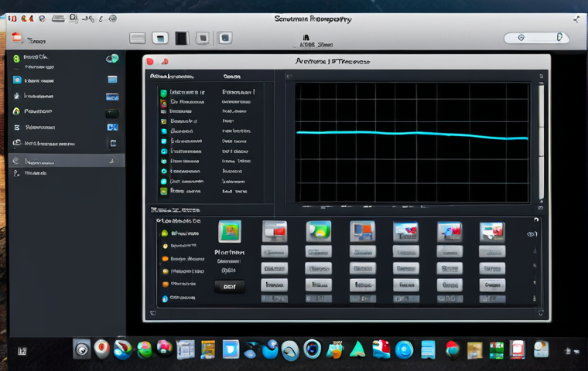Click the cyan line in the graph area
This screenshot has width=588, height=371.
[412, 134]
